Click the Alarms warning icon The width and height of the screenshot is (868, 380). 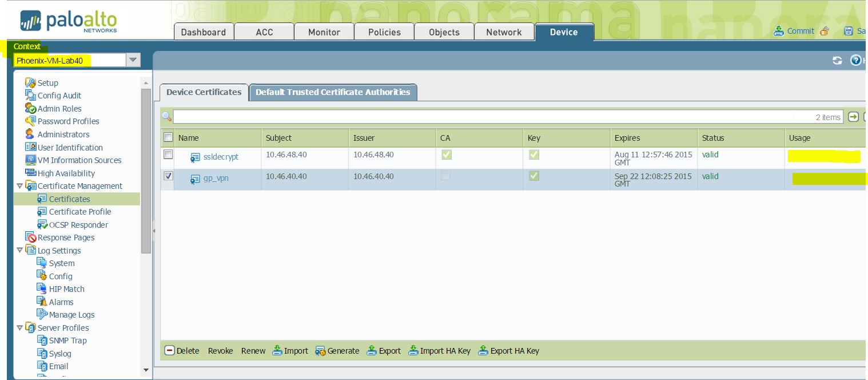pos(42,302)
